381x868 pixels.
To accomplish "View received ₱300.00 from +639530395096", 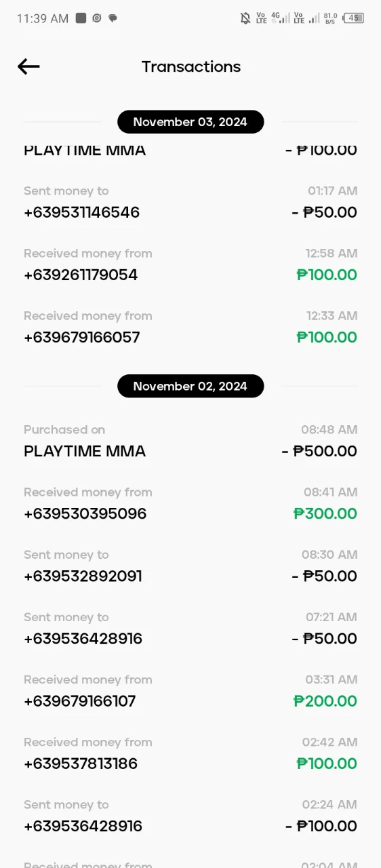I will [190, 504].
